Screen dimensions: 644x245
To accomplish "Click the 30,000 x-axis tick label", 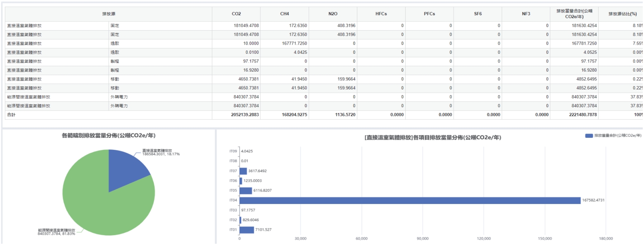I will (x=301, y=239).
